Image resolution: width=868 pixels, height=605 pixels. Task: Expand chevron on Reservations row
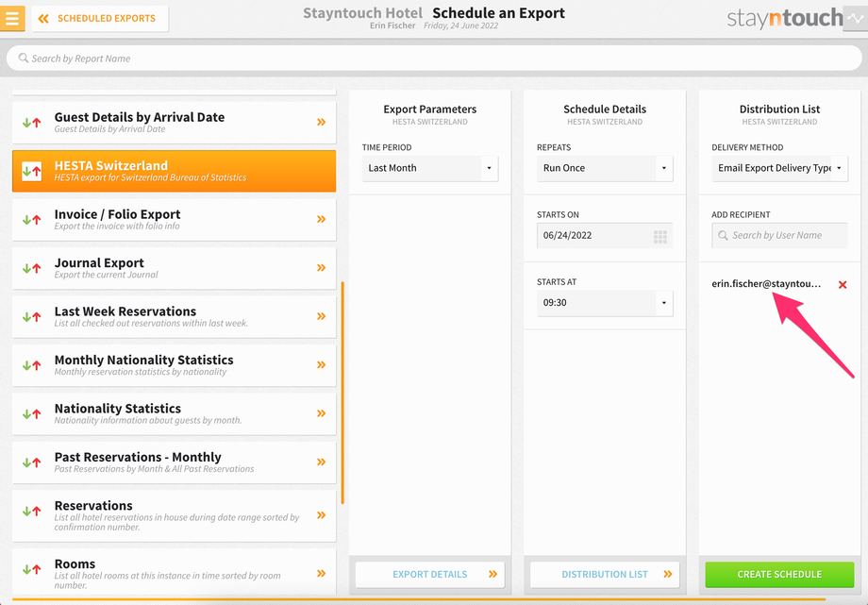pyautogui.click(x=321, y=515)
